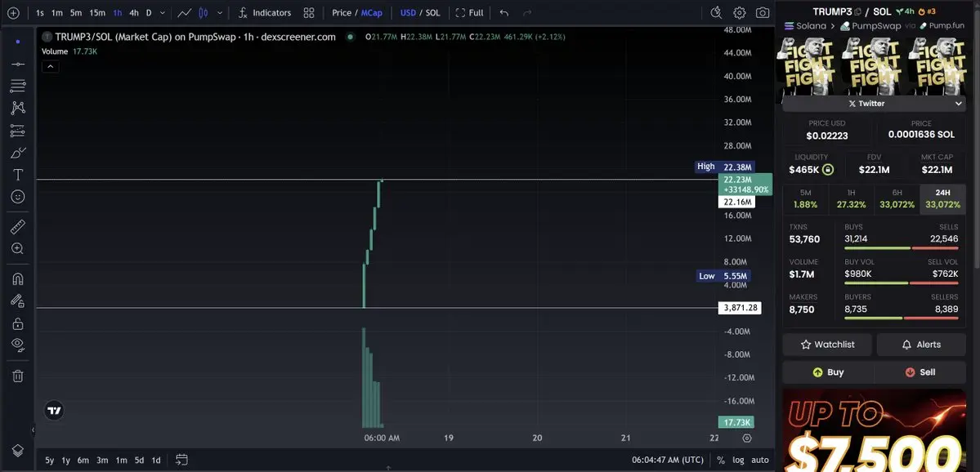The height and width of the screenshot is (472, 980).
Task: Select the D daily timeframe
Action: point(149,12)
